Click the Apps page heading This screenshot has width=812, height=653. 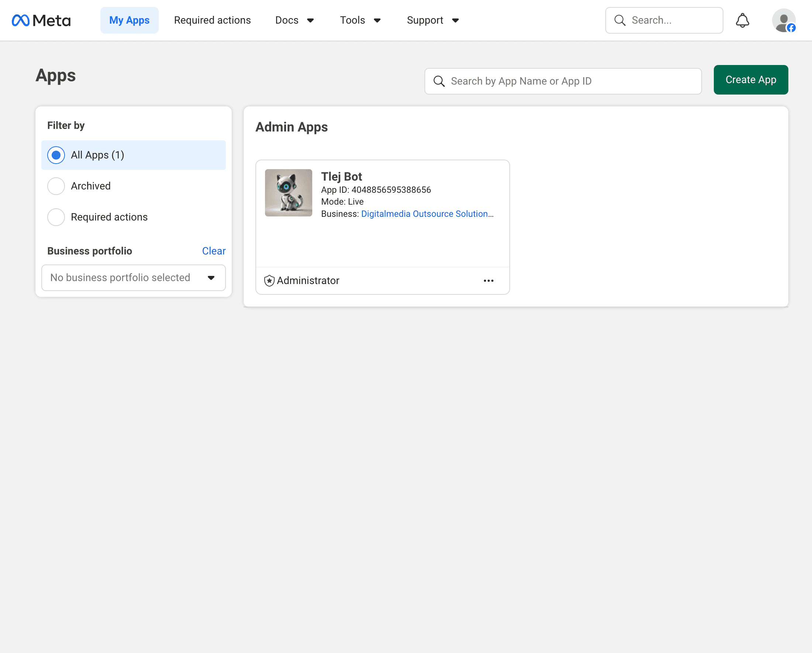coord(56,75)
